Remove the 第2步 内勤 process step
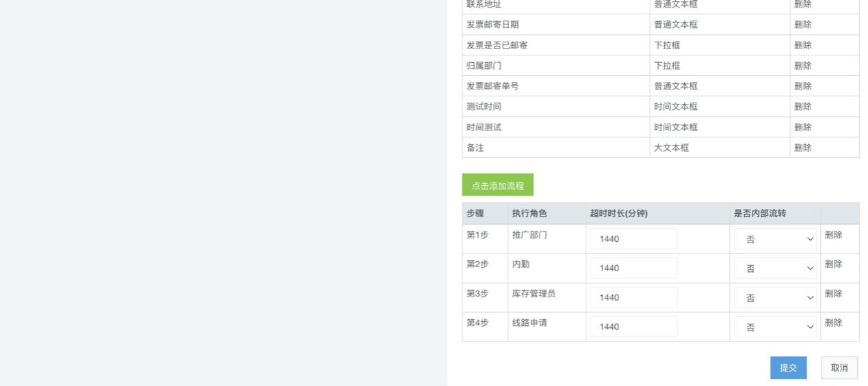The height and width of the screenshot is (386, 868). click(833, 264)
